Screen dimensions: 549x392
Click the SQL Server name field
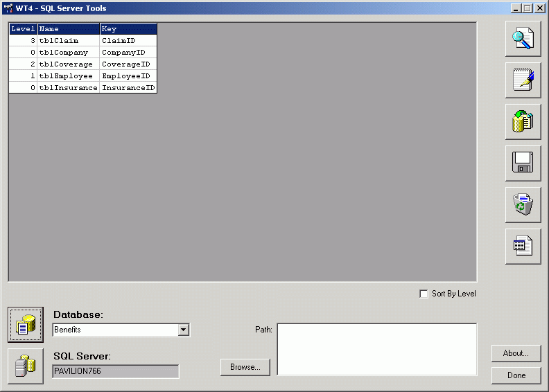coord(115,371)
